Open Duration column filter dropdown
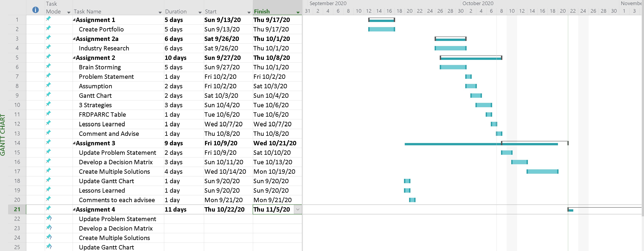This screenshot has width=644, height=251. point(200,13)
